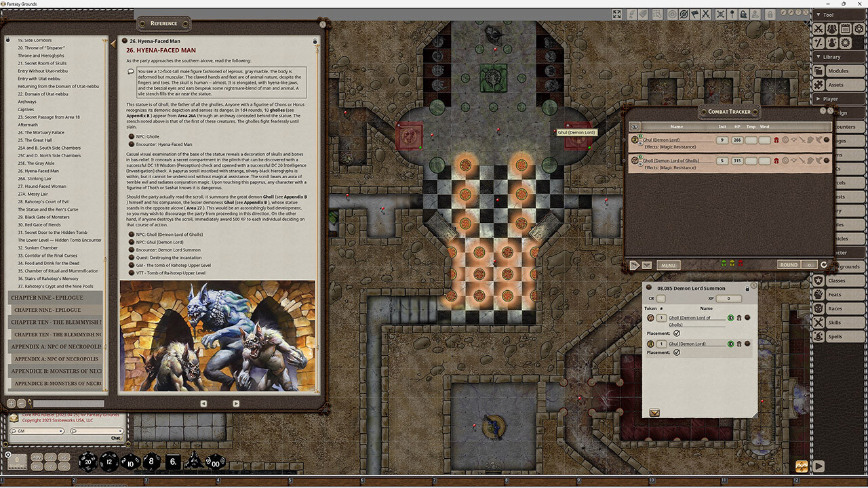Select the Spells tab in the sidebar
The image size is (868, 488).
tap(838, 336)
